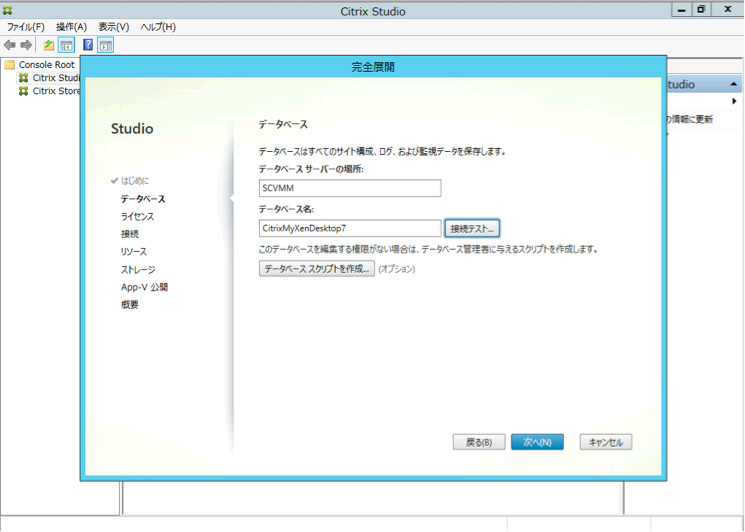745x532 pixels.
Task: Click the 完全展開 dialog title
Action: pos(373,67)
